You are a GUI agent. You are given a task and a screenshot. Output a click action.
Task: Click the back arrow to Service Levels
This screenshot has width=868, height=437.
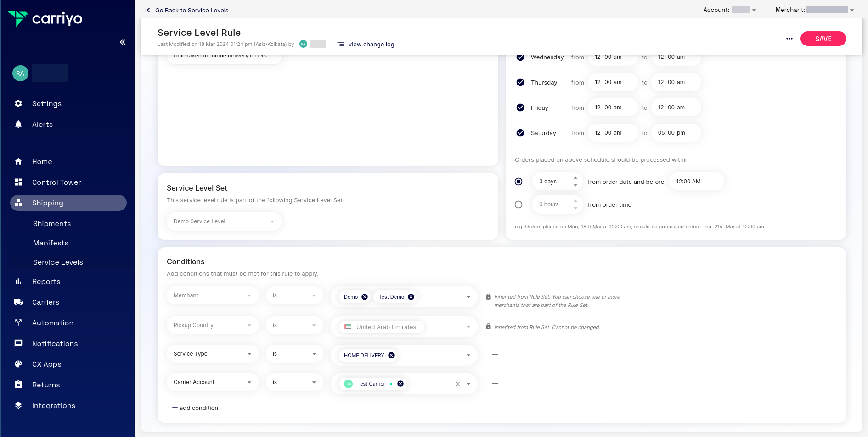click(x=148, y=10)
